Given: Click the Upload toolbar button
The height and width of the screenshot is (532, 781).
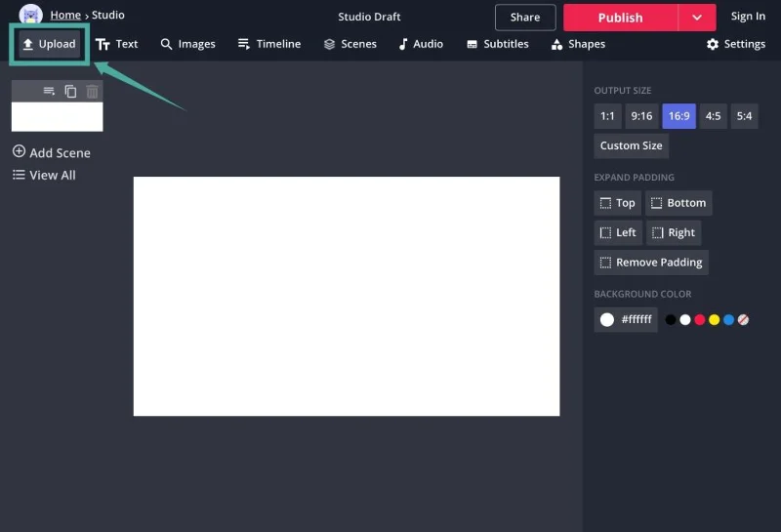Looking at the screenshot, I should point(49,44).
